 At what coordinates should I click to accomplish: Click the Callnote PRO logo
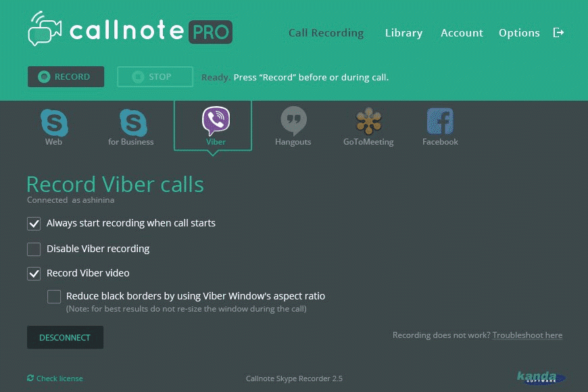(130, 29)
